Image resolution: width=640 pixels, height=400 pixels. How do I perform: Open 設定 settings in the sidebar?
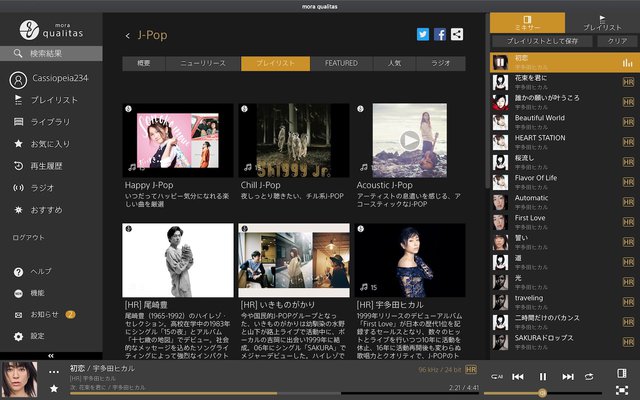click(x=37, y=336)
